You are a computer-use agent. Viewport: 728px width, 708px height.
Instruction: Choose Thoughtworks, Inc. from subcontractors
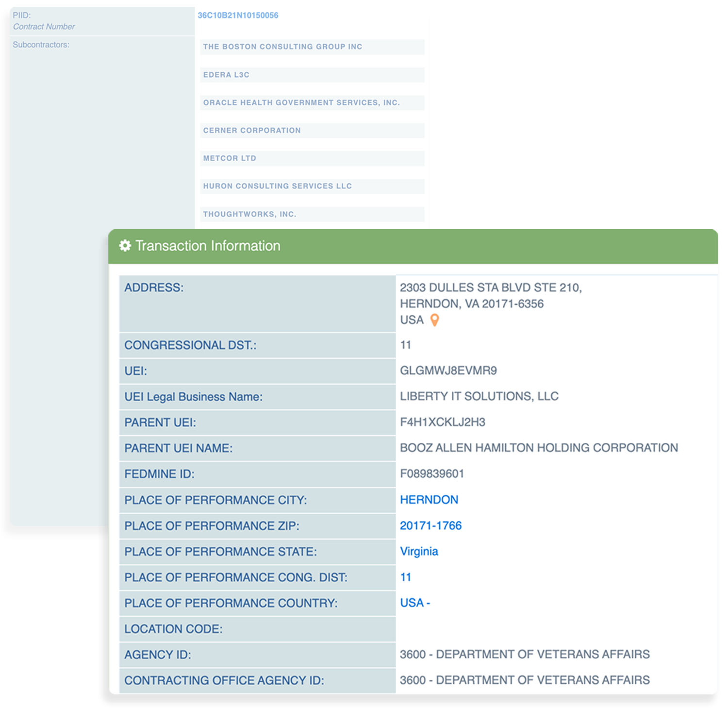[249, 214]
